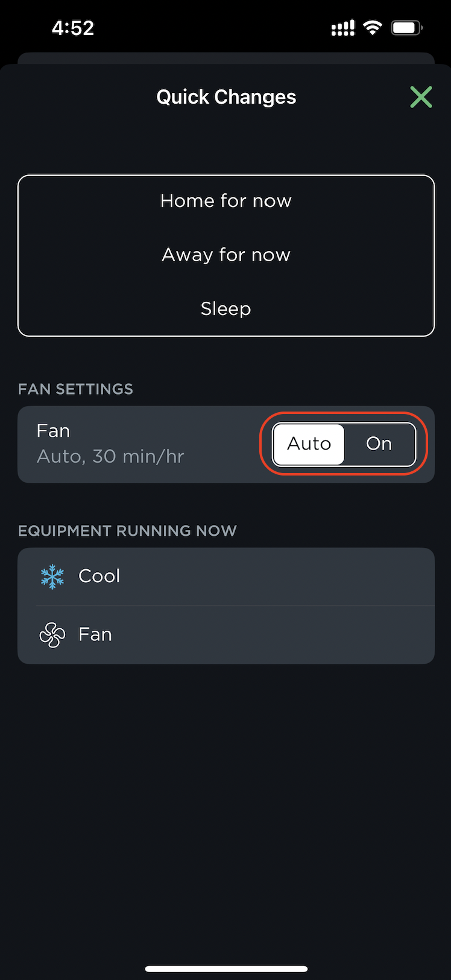Image resolution: width=451 pixels, height=980 pixels.
Task: Tap the Quick Changes title
Action: (x=225, y=97)
